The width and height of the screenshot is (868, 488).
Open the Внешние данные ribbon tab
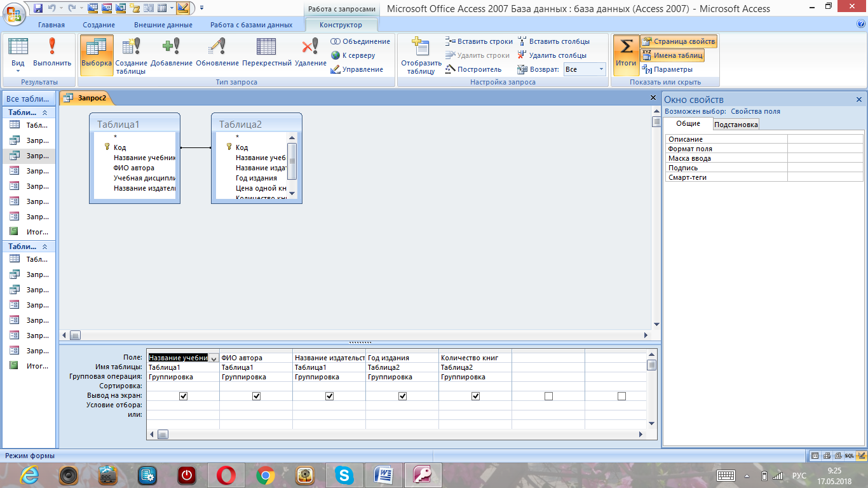click(162, 25)
